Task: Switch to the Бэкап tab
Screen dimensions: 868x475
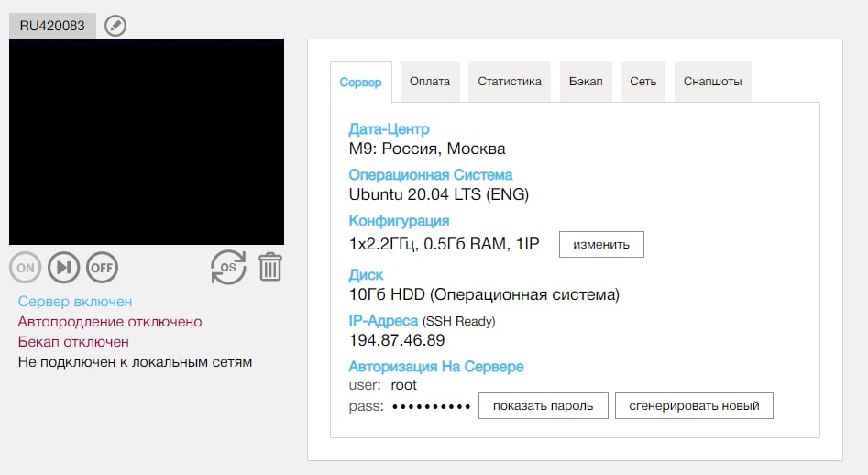Action: 586,82
